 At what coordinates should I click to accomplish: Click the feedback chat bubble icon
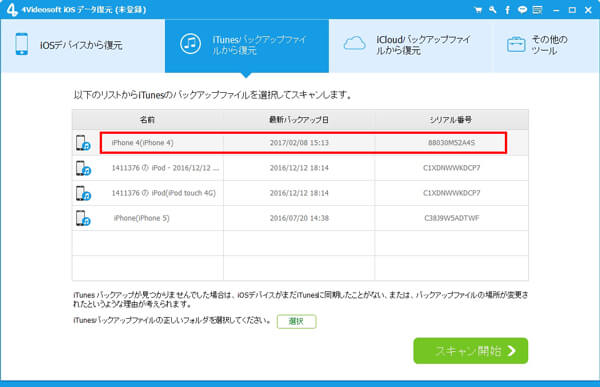[522, 10]
